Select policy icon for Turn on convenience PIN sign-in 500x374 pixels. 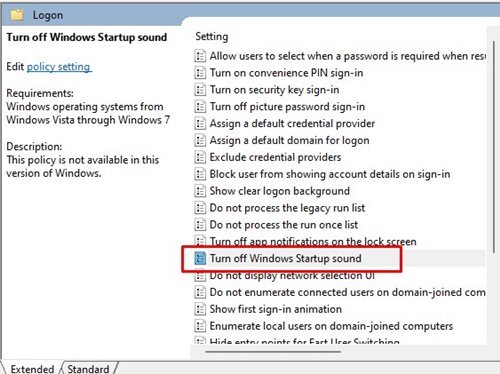[200, 73]
